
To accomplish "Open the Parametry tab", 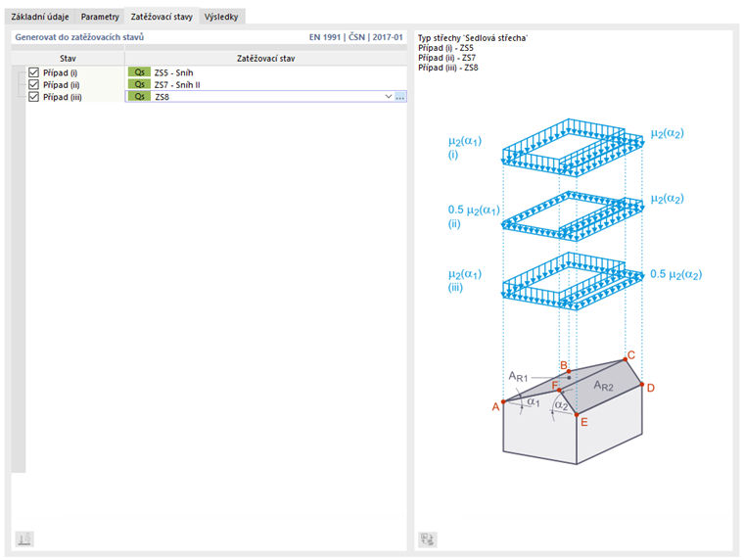I will click(x=100, y=17).
